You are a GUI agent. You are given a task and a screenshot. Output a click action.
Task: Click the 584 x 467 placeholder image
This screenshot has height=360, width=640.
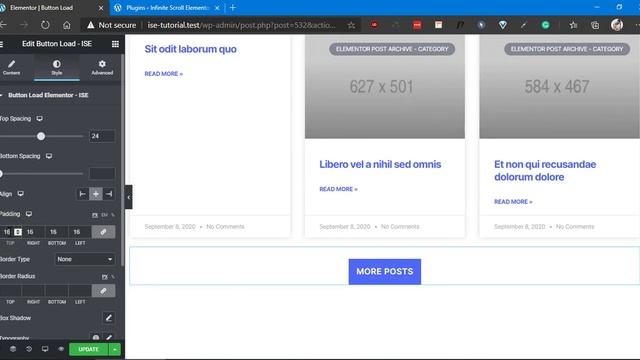560,87
